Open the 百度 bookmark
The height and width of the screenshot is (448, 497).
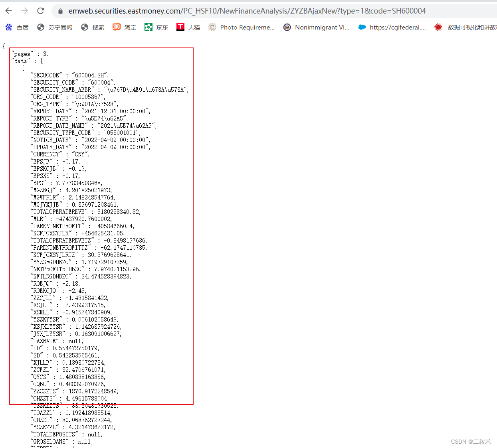[x=17, y=27]
